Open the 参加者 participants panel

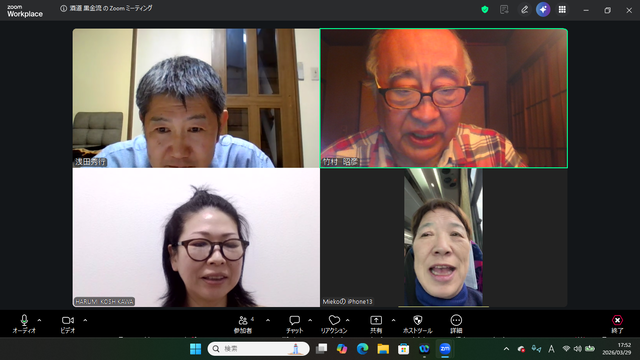point(243,324)
